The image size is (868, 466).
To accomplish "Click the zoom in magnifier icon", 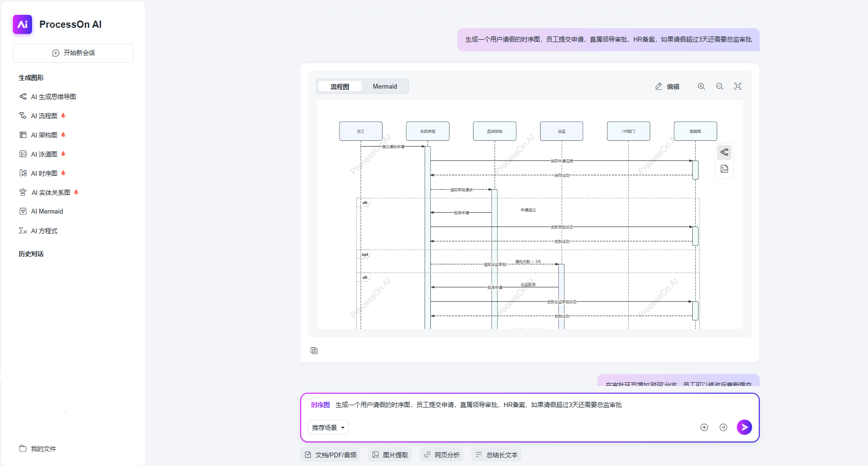I will pyautogui.click(x=701, y=86).
